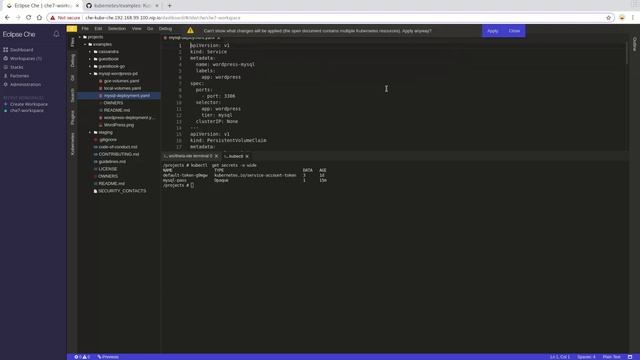Open CONTRIBUTING.md in file tree
This screenshot has width=640, height=360.
click(x=118, y=155)
